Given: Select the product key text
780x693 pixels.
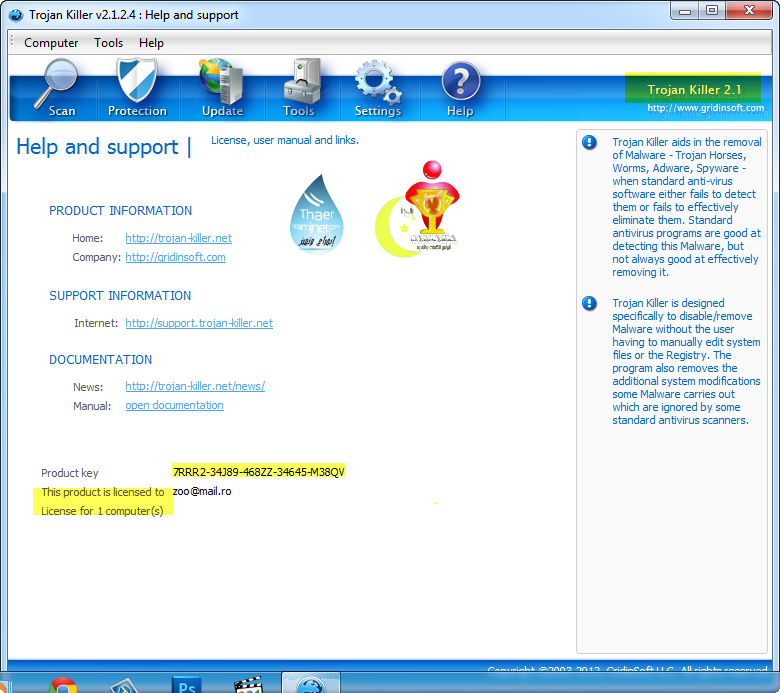Looking at the screenshot, I should (x=259, y=472).
